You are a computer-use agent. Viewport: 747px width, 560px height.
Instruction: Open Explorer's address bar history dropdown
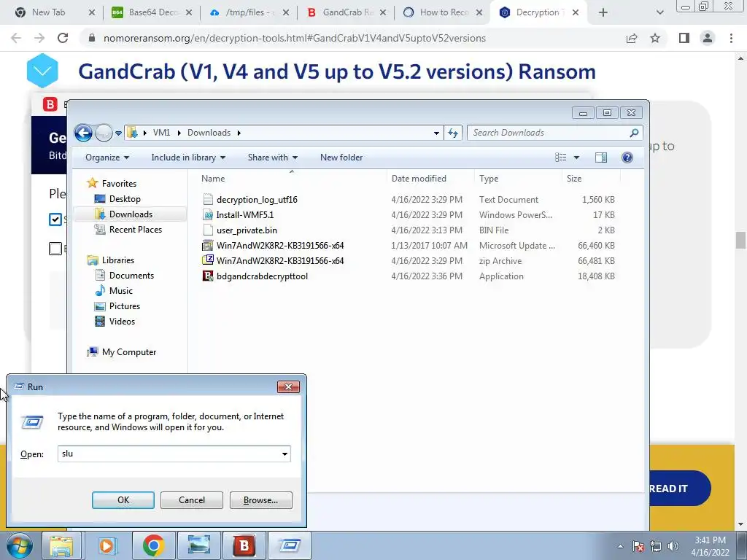click(436, 133)
